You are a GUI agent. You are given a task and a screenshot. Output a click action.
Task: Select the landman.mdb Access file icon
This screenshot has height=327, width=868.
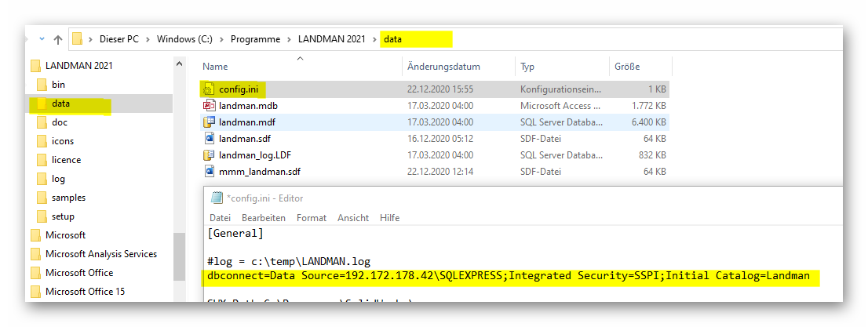(x=209, y=105)
